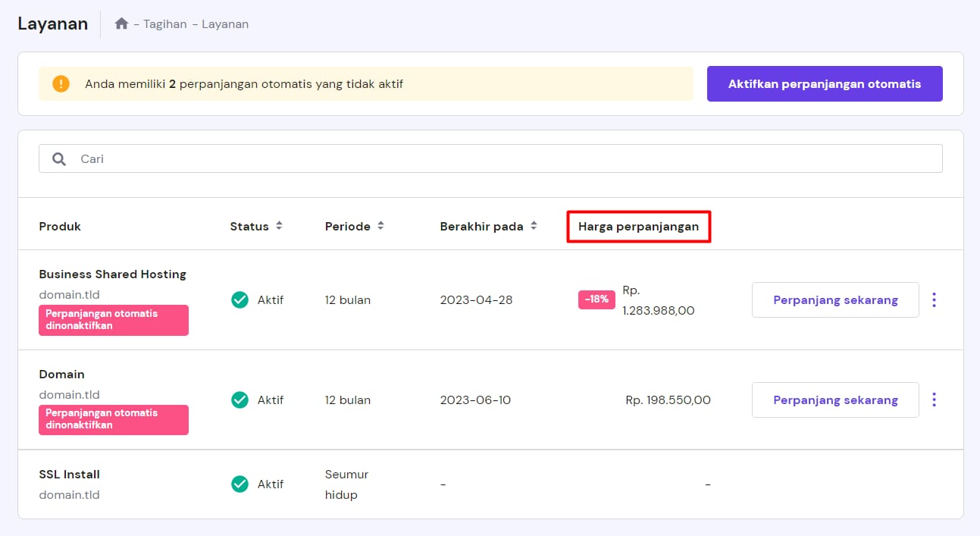
Task: Sort table by Periode column
Action: tap(380, 226)
